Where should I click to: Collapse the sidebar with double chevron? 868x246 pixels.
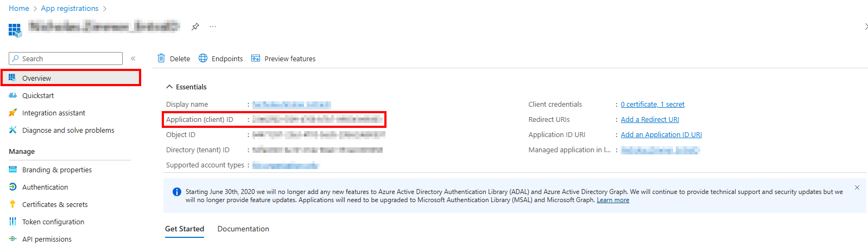coord(133,59)
